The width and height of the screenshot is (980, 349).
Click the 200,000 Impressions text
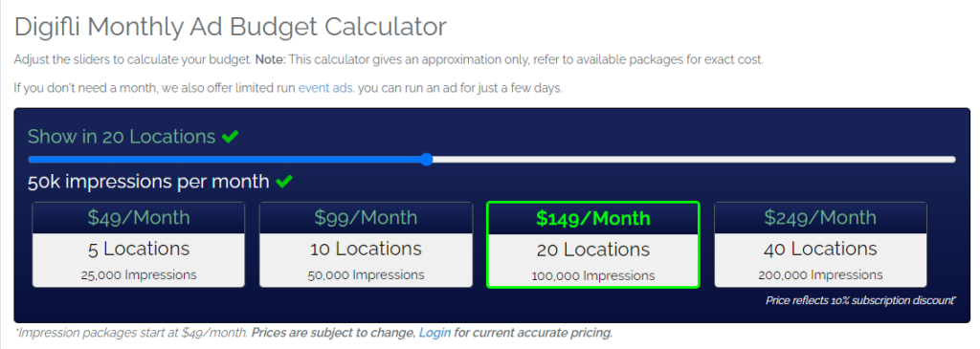(820, 274)
